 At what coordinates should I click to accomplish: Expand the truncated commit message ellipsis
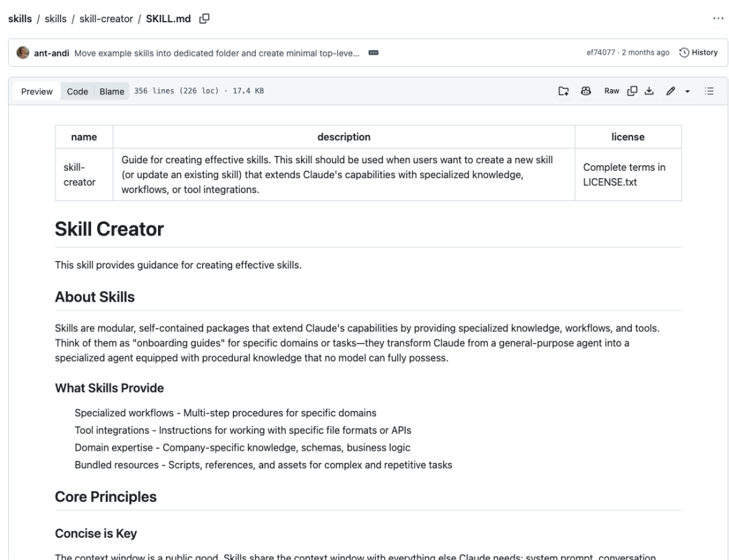(373, 53)
